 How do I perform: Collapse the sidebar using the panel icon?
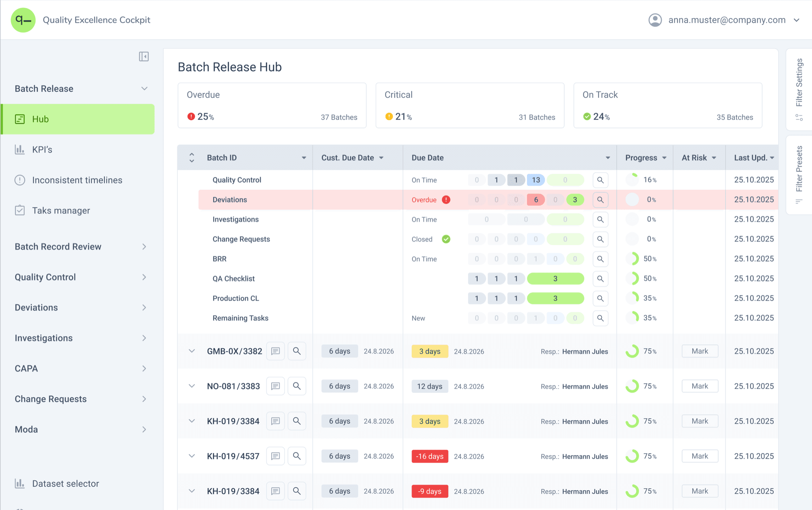(x=144, y=56)
